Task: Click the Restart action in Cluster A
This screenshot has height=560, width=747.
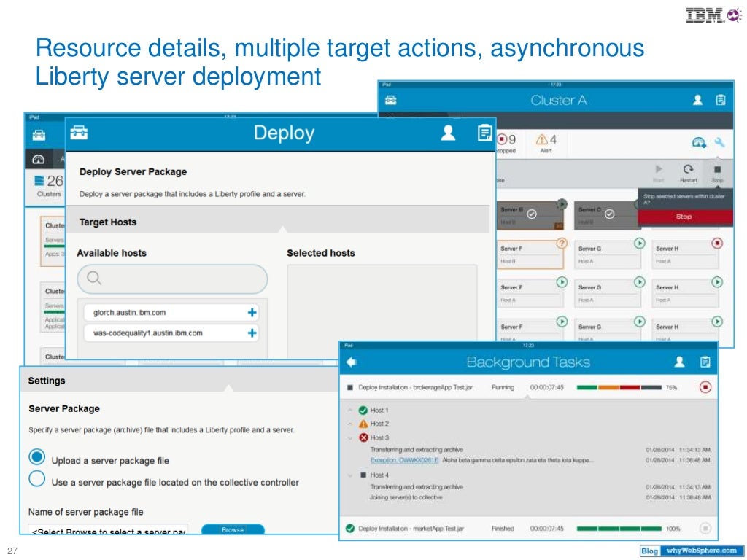Action: pos(689,174)
